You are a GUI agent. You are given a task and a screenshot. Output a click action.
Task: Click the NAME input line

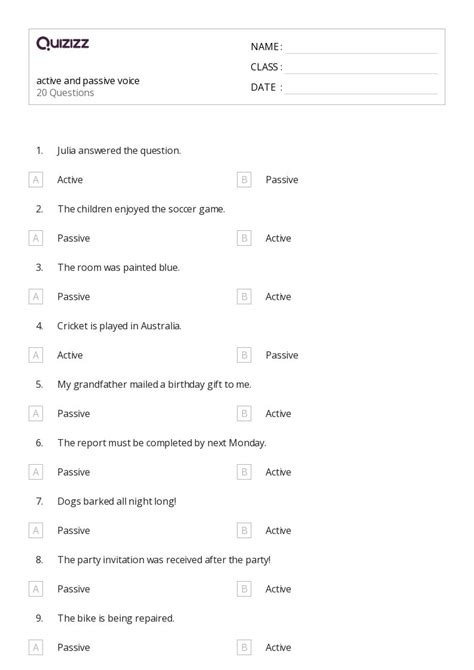(361, 47)
